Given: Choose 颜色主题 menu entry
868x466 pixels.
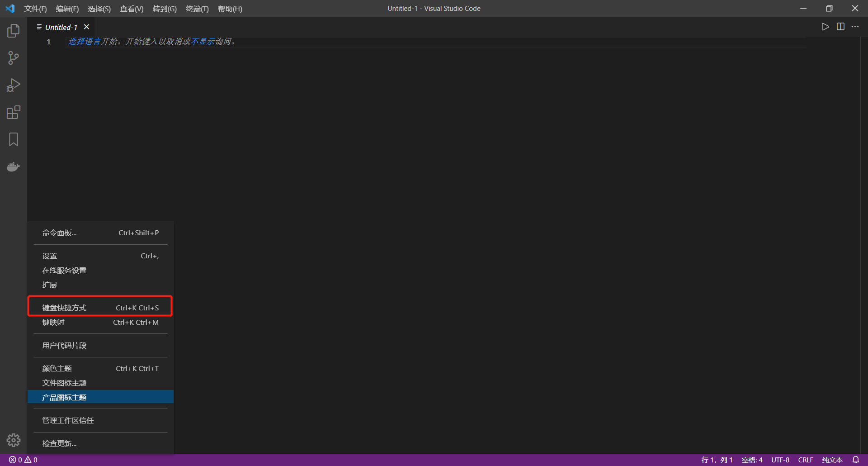Looking at the screenshot, I should (x=100, y=369).
